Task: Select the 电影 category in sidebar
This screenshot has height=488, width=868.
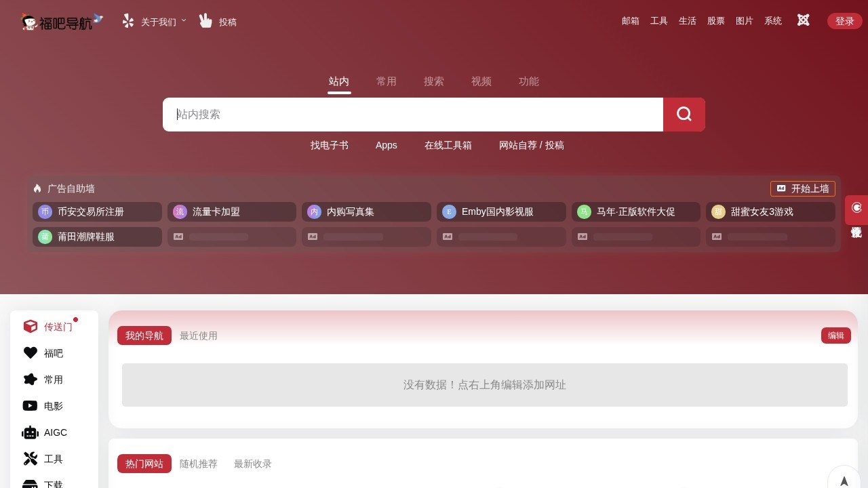Action: tap(52, 406)
